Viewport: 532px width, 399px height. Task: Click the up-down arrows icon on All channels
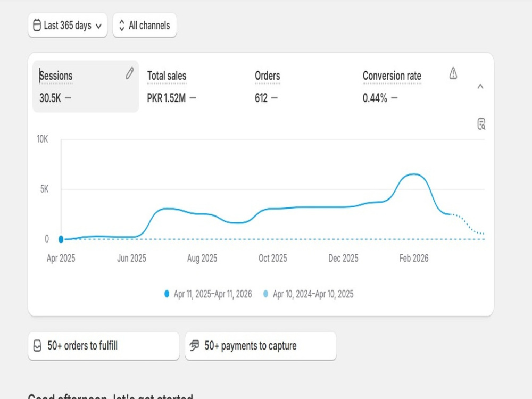(122, 25)
